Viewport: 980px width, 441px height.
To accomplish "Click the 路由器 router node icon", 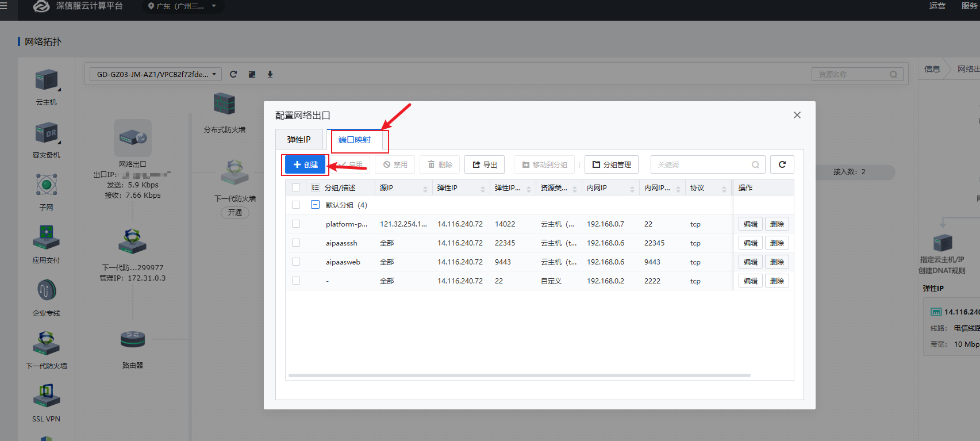I will [x=133, y=340].
